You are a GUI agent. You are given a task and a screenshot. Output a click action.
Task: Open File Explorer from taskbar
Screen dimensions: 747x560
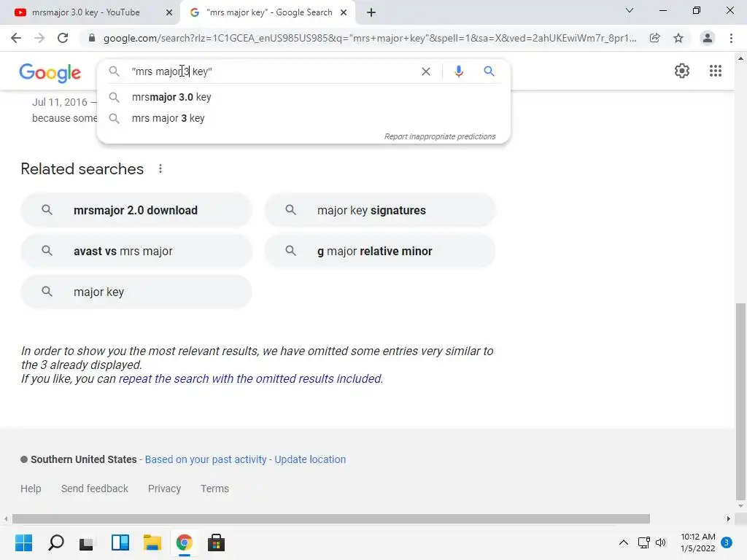pos(152,542)
